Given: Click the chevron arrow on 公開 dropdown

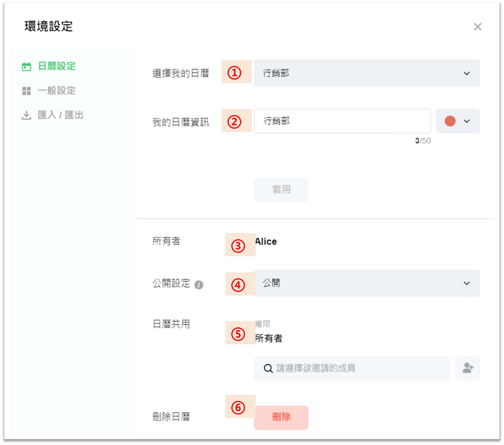Looking at the screenshot, I should click(x=466, y=283).
